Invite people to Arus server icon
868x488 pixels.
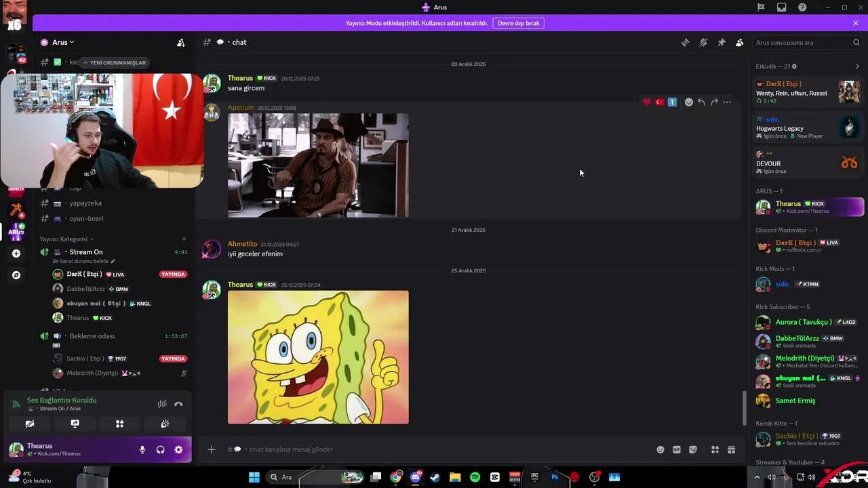point(181,42)
